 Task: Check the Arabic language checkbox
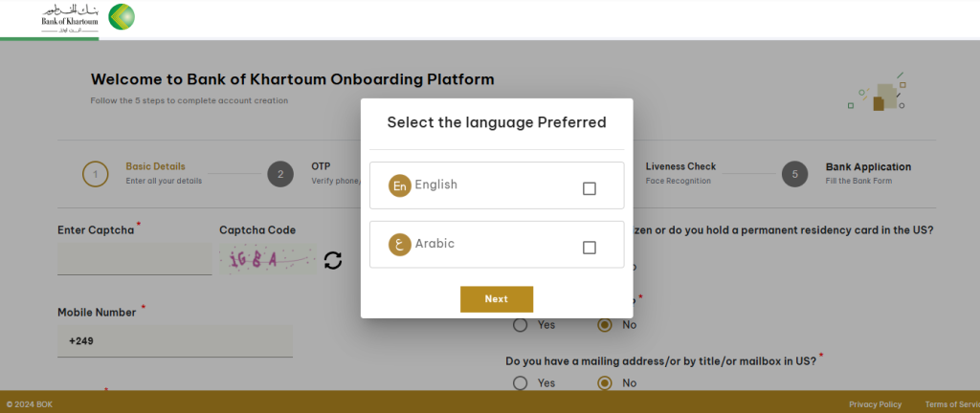(x=590, y=248)
